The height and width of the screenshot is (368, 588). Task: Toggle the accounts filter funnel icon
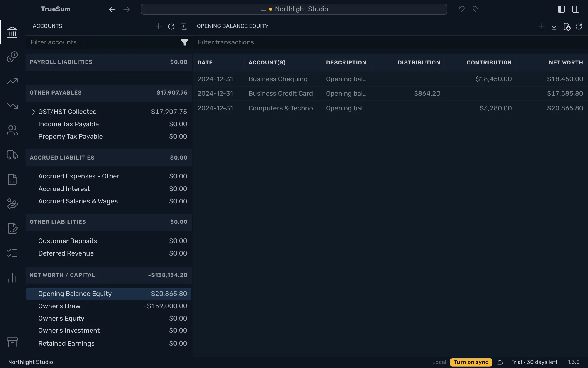[x=184, y=42]
